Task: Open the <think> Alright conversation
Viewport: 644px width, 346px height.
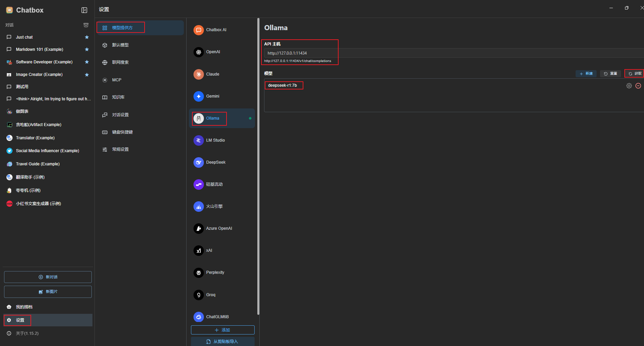Action: 48,99
